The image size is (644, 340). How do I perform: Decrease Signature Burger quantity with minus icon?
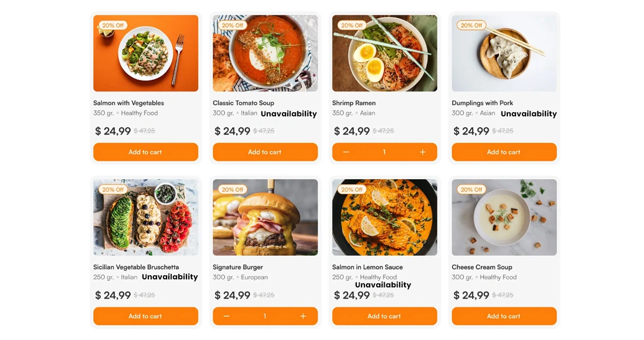pos(227,316)
